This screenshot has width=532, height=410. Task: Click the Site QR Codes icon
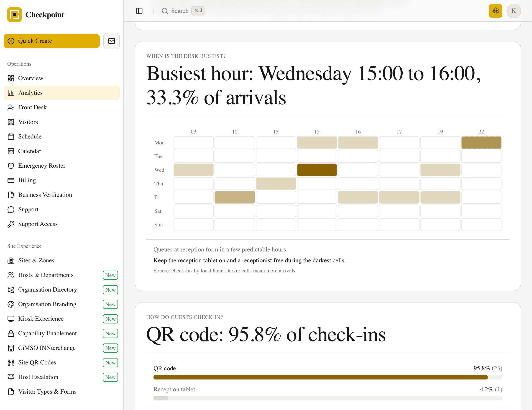coord(11,362)
